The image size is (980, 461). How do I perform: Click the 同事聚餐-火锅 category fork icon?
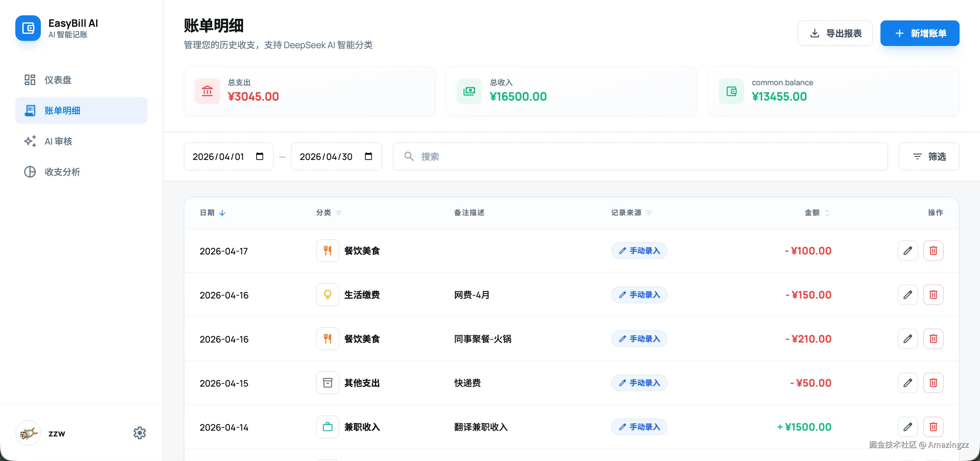tap(327, 339)
